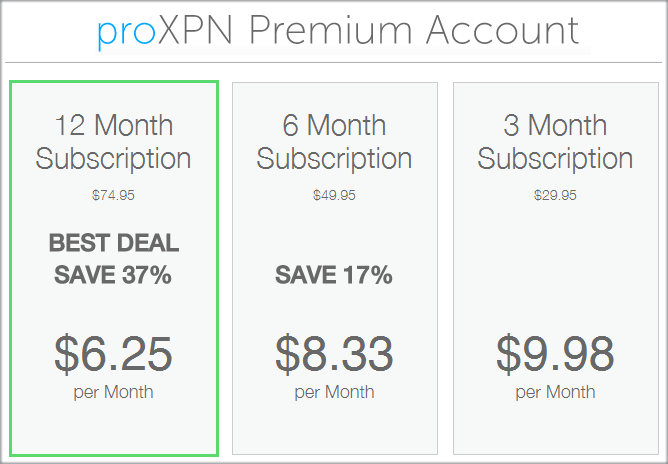
Task: Click the '12 Month Subscription' title text
Action: [113, 142]
